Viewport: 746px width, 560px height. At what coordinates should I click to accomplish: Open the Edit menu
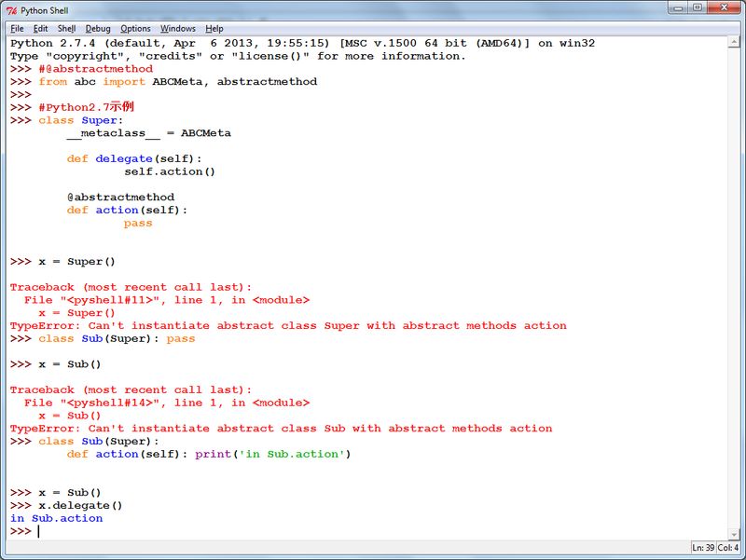[x=40, y=29]
